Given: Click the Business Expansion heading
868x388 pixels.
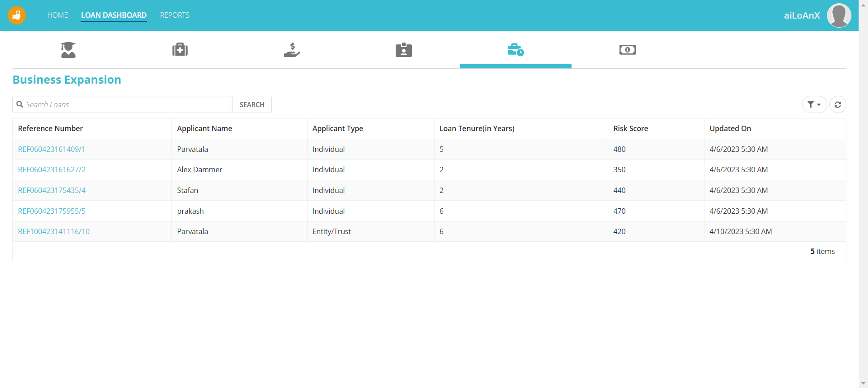Looking at the screenshot, I should coord(67,80).
